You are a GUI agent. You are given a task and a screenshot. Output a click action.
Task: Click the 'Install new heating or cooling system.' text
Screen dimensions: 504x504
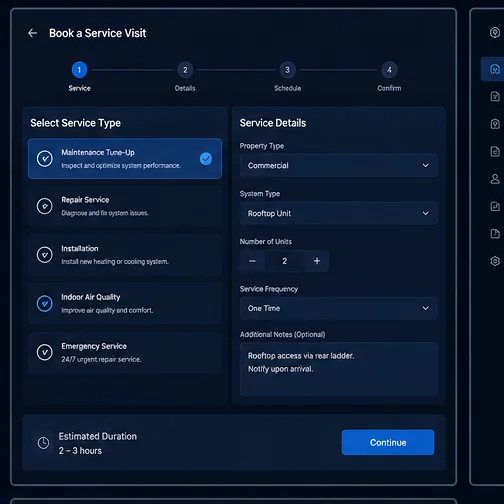tap(115, 262)
